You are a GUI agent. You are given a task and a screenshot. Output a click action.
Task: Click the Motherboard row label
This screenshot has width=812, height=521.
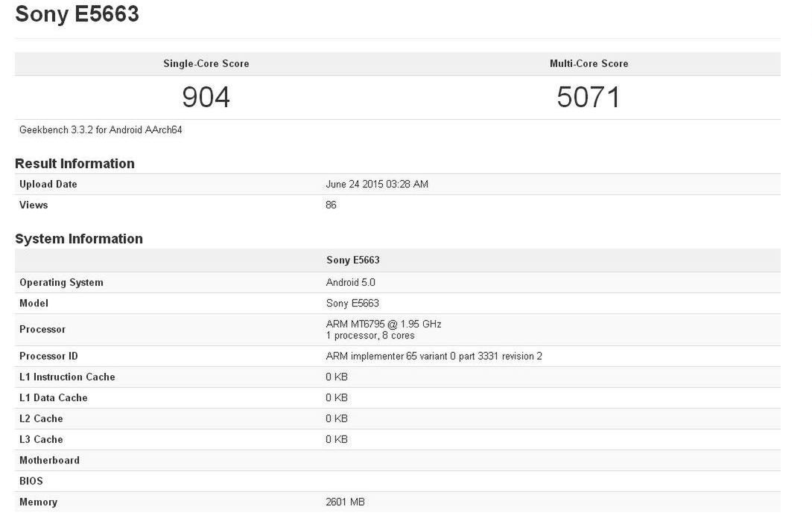49,460
